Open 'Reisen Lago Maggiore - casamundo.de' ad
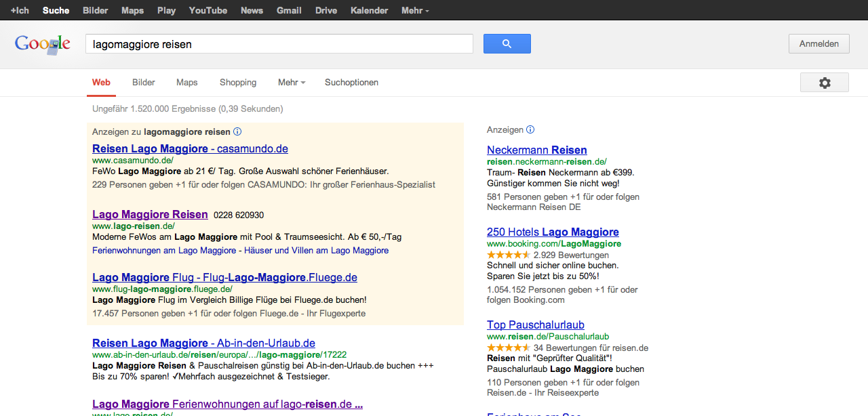Screen dimensions: 868x416 pos(190,149)
